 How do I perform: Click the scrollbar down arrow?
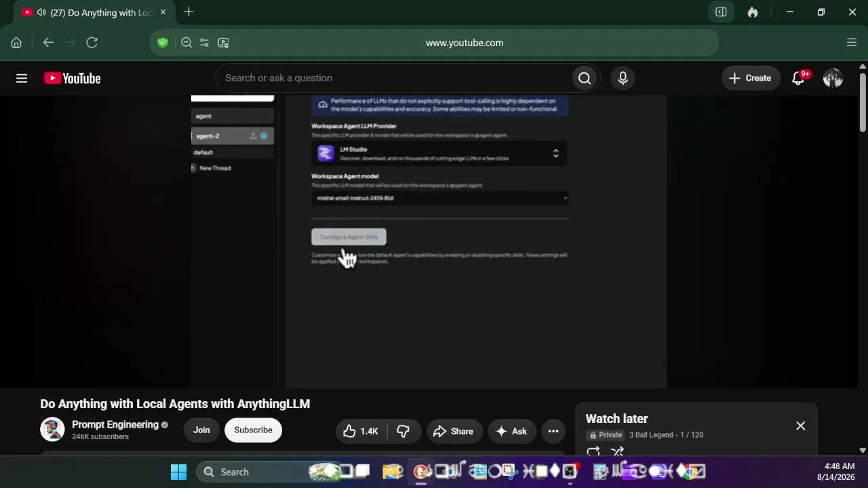click(x=863, y=450)
